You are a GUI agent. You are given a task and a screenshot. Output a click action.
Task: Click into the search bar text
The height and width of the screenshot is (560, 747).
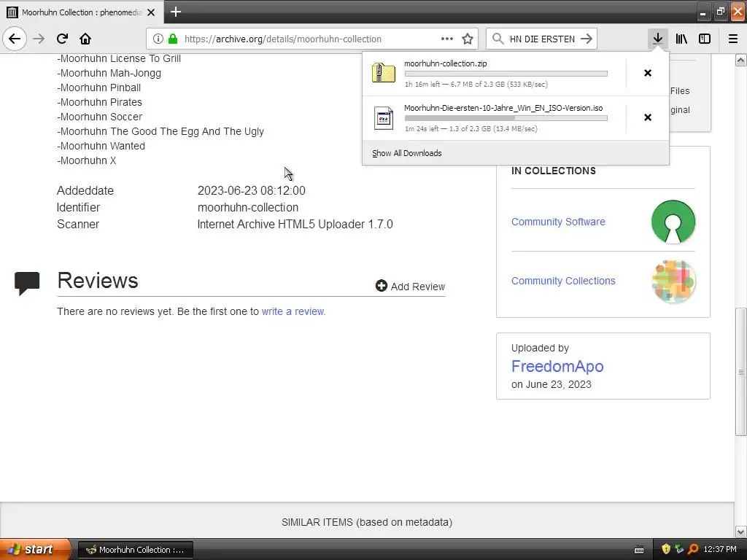[x=542, y=39]
